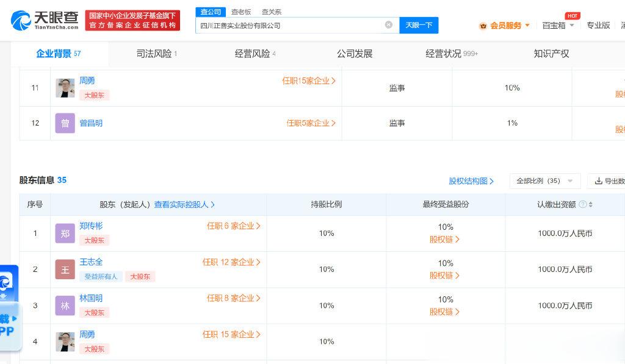Click the HOT badge above 百宝箱
Screen dimensions: 625x364
pos(573,15)
